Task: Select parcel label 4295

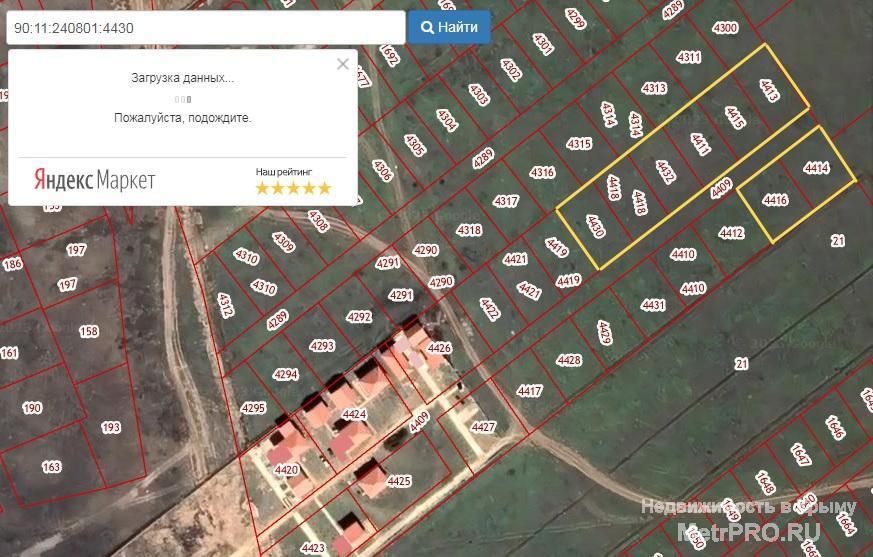Action: coord(253,408)
